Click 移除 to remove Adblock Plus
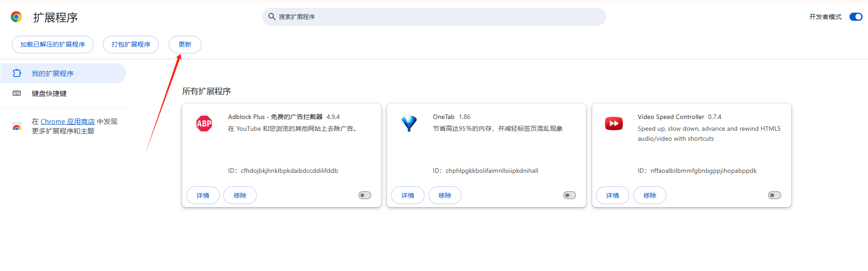 (x=240, y=195)
